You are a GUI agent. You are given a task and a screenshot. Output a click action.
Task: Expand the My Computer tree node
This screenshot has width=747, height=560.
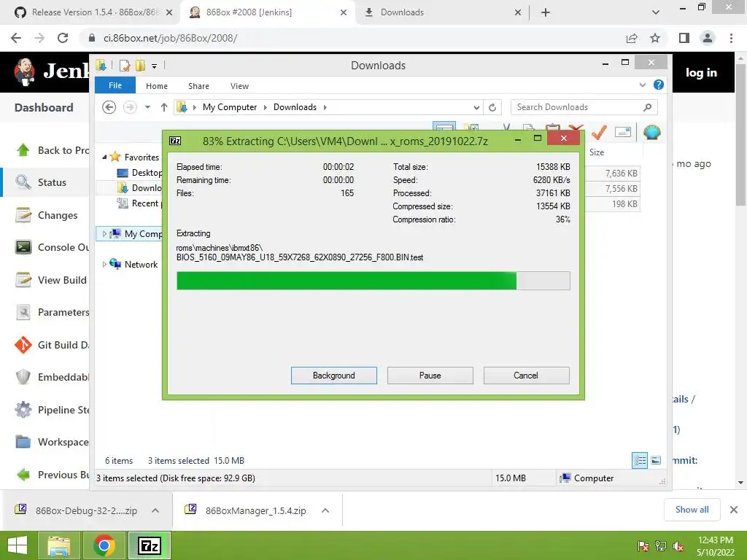pyautogui.click(x=104, y=234)
